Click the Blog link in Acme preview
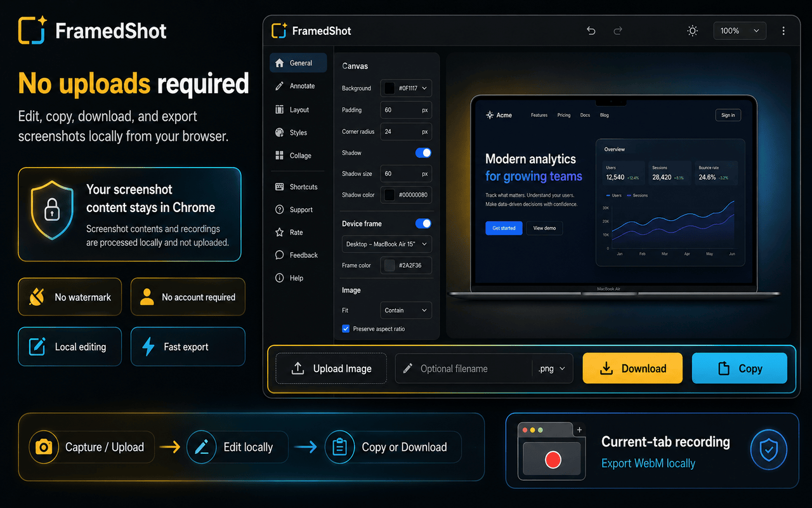 [605, 115]
